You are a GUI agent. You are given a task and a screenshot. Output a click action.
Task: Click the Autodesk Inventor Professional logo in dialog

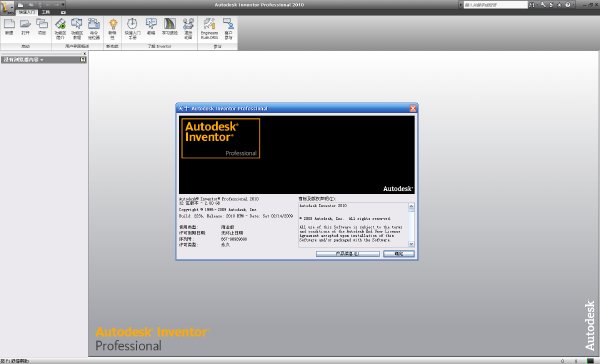[x=221, y=138]
